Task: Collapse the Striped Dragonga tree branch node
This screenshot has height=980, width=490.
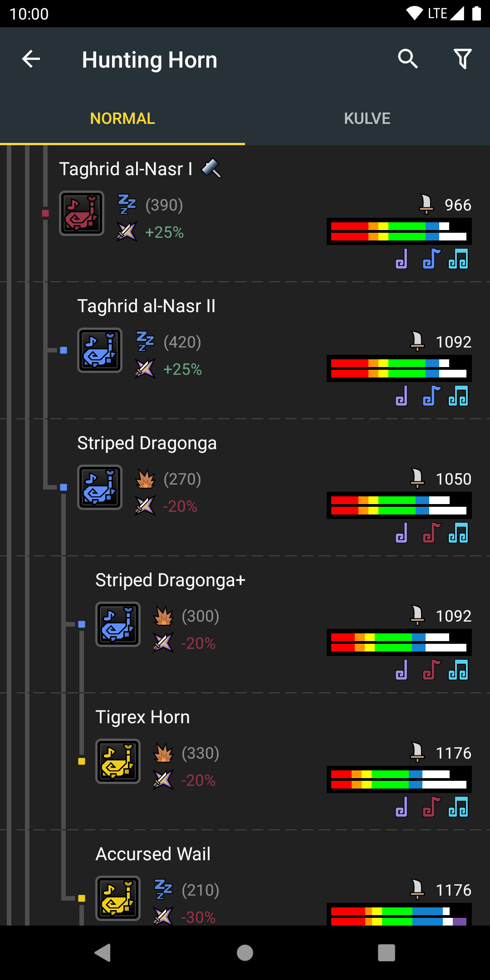Action: pyautogui.click(x=64, y=487)
